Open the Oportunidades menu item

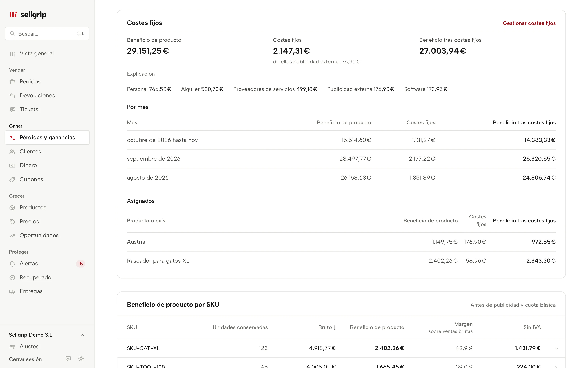(47, 235)
